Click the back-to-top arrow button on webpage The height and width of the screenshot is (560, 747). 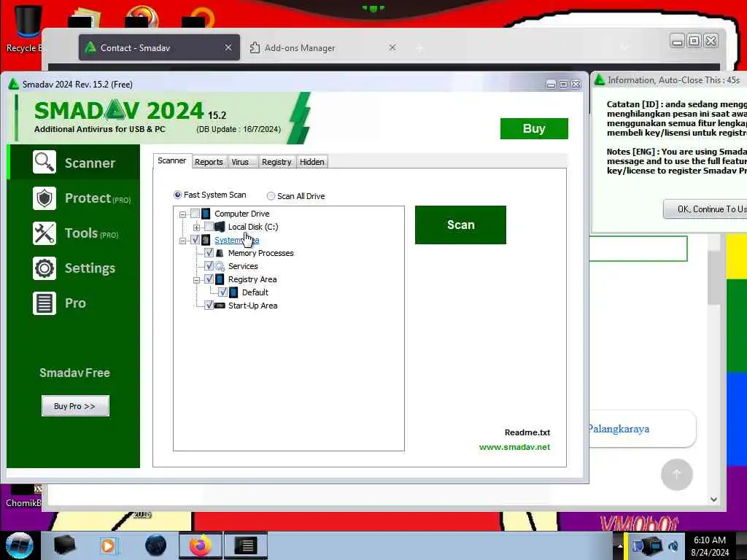[x=676, y=474]
